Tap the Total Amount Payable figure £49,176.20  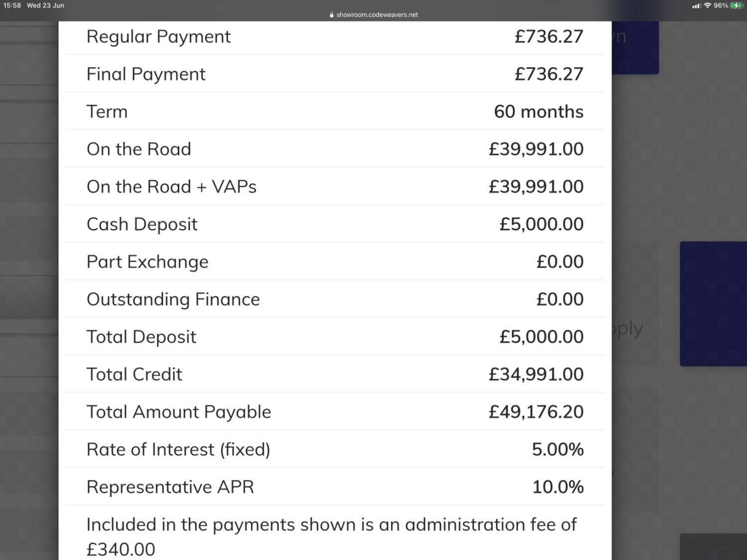point(536,412)
